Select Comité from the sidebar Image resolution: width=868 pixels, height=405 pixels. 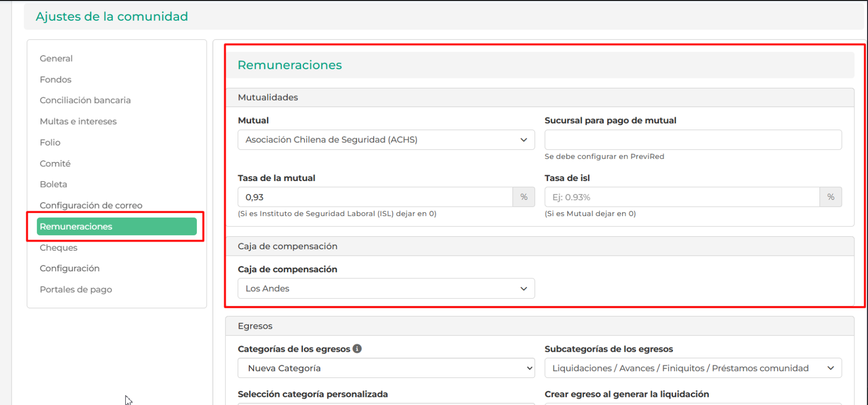pyautogui.click(x=55, y=164)
